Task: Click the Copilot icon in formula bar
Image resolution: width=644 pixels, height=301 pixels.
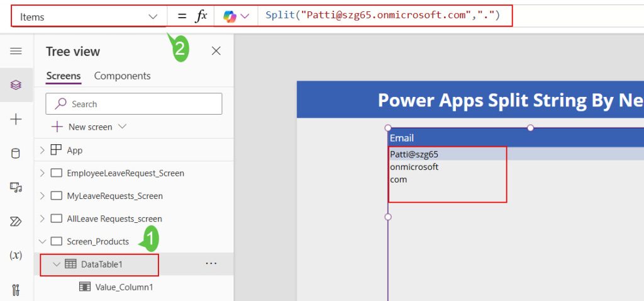Action: pyautogui.click(x=230, y=16)
